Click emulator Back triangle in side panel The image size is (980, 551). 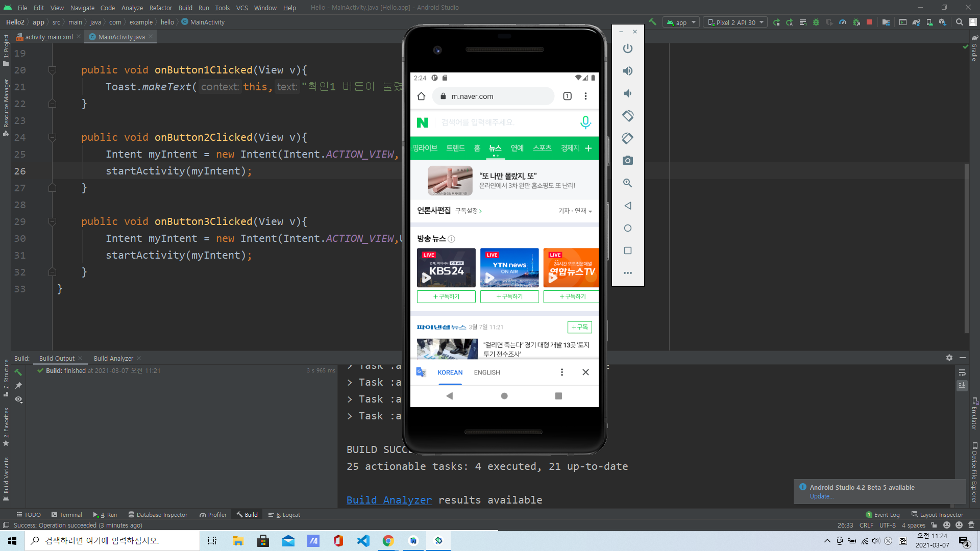[x=628, y=206]
